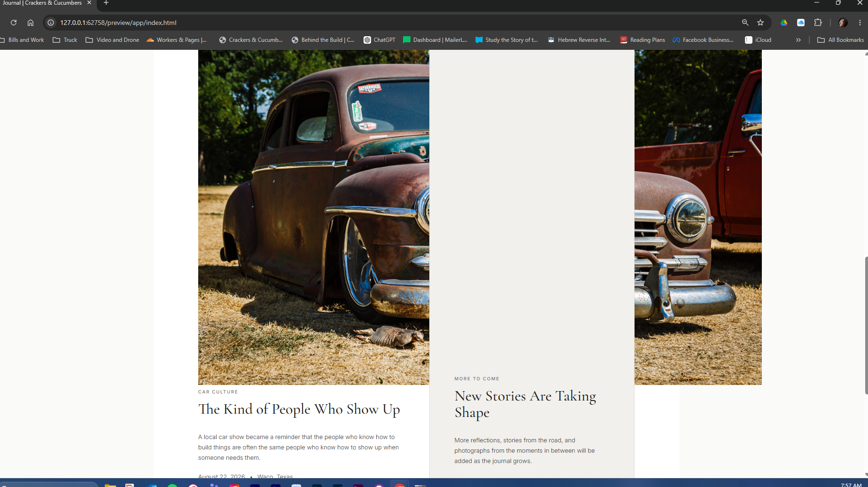Open the Reading Plans bookmark

point(643,40)
